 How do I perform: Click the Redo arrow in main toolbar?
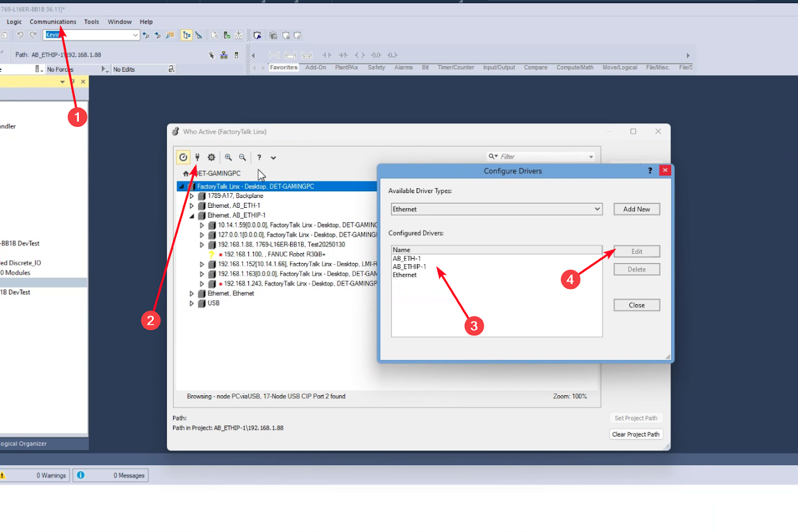tap(33, 36)
